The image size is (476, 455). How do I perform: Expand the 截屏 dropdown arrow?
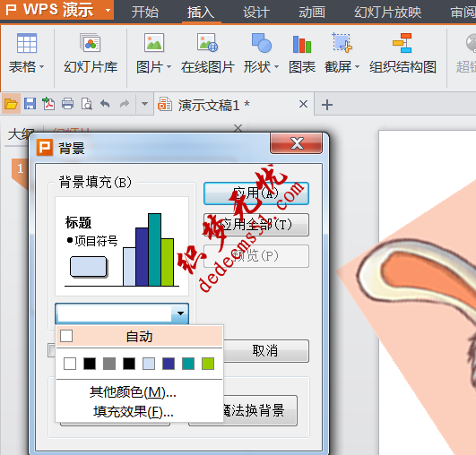tap(357, 66)
